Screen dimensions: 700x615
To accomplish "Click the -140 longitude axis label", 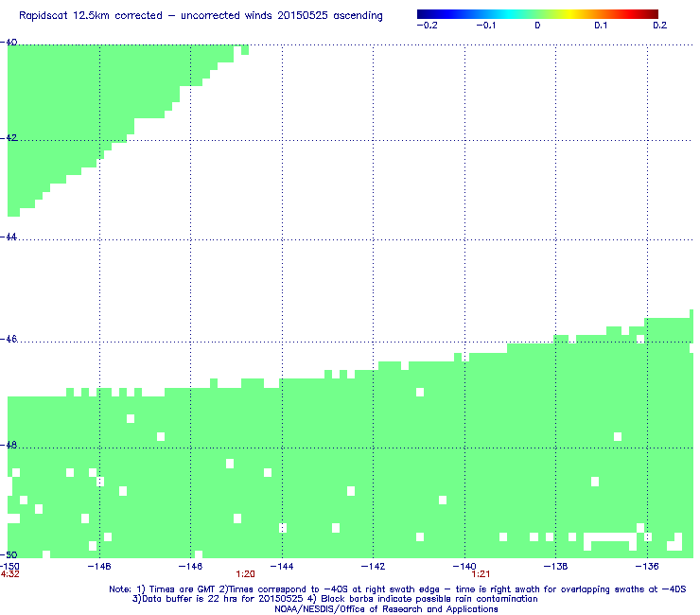I will [x=464, y=567].
